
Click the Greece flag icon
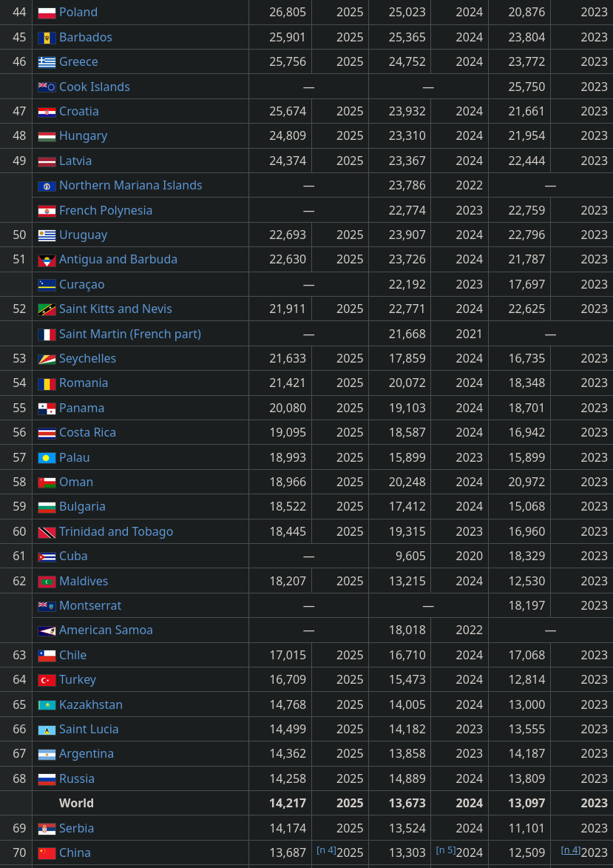(x=47, y=62)
